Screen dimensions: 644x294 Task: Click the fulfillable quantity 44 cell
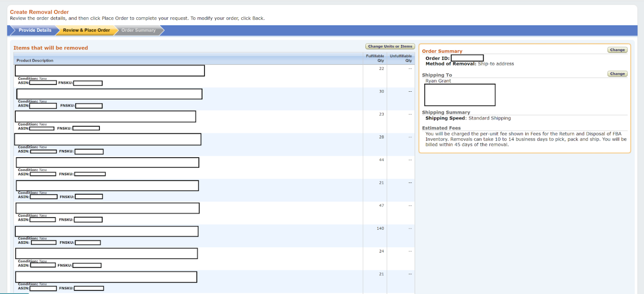coord(381,160)
